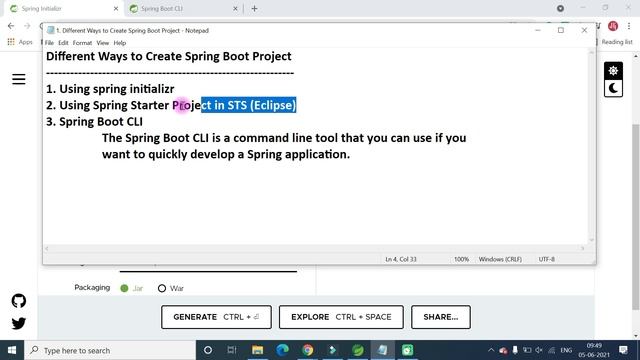Open the Chrome profile avatar

point(613,26)
